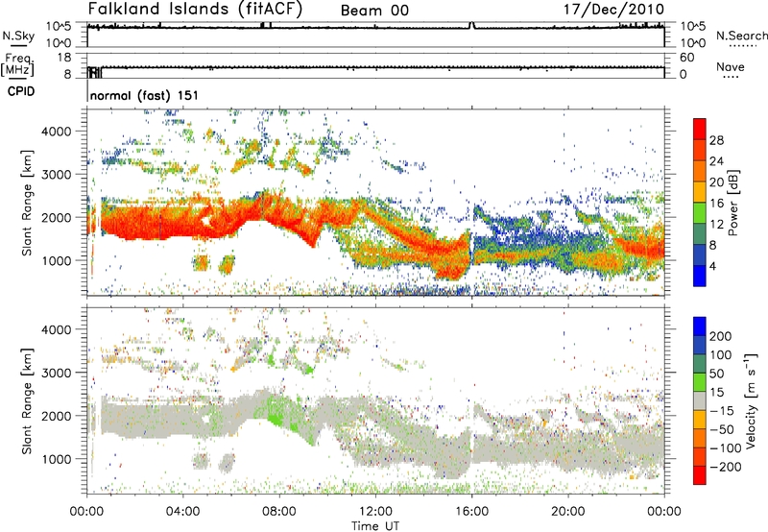
Task: Click the '16:00' time axis label
Action: click(x=471, y=512)
